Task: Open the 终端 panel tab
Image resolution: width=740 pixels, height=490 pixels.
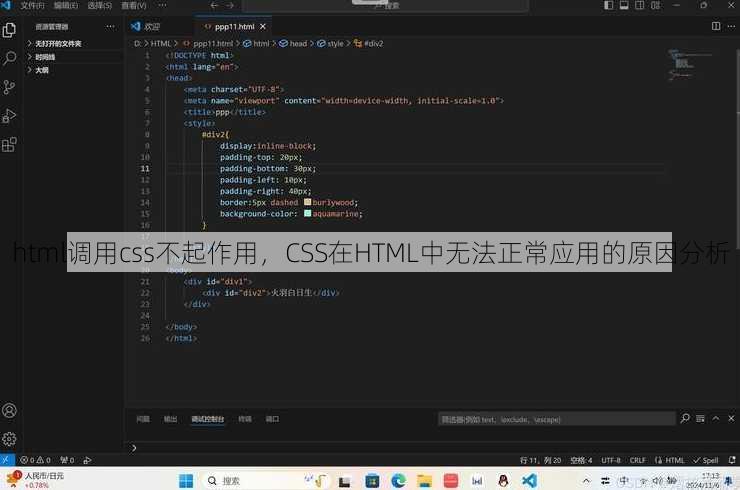Action: (245, 419)
